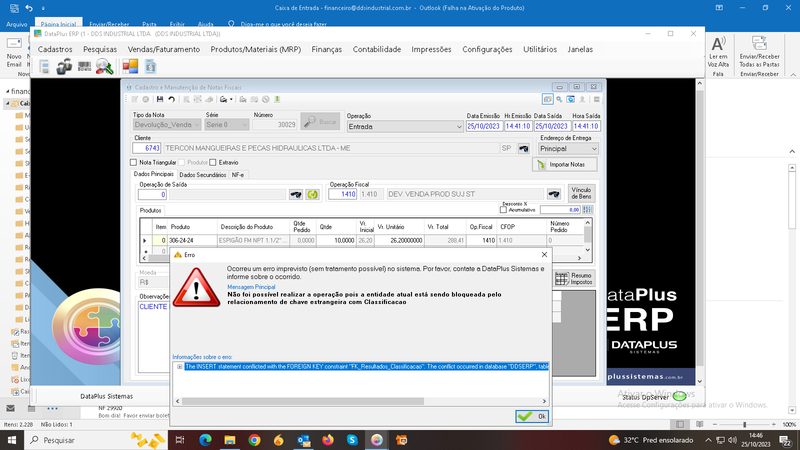
Task: Switch to the Dados Secundários tab
Action: coord(203,175)
